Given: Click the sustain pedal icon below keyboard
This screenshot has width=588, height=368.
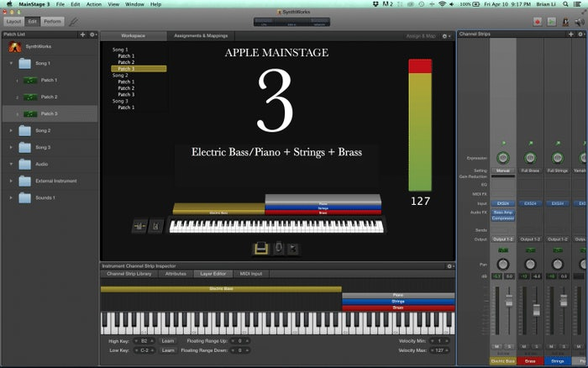Looking at the screenshot, I should 261,247.
